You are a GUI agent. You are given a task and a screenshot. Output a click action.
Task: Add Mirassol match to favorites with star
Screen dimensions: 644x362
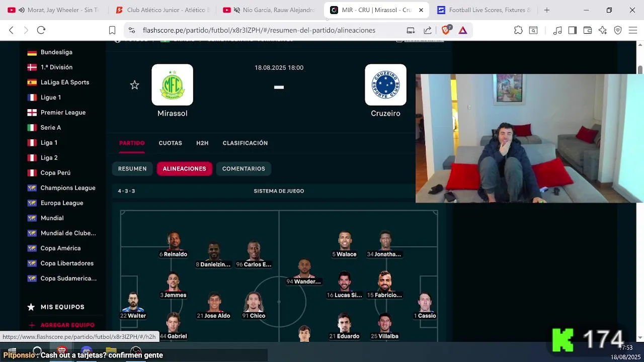coord(134,85)
